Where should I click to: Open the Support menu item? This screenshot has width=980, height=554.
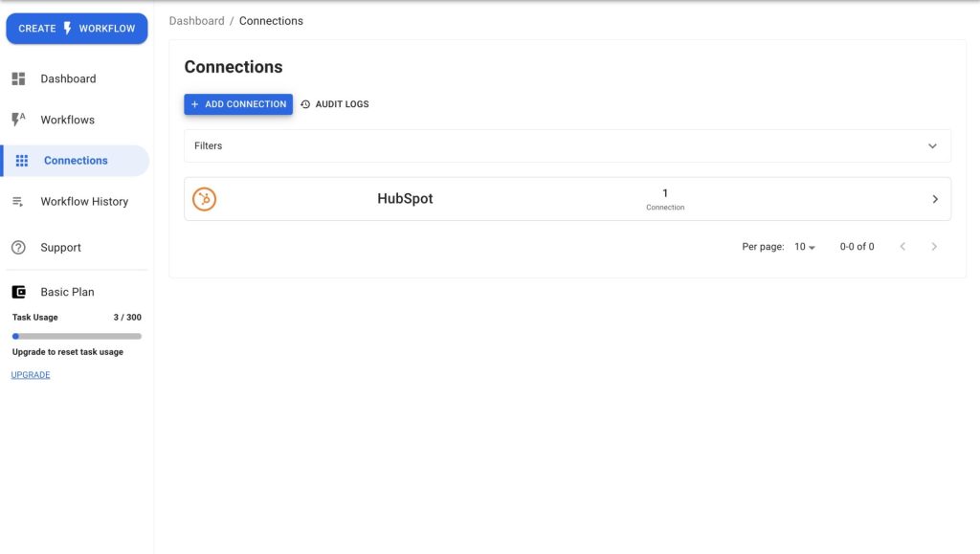pyautogui.click(x=60, y=247)
